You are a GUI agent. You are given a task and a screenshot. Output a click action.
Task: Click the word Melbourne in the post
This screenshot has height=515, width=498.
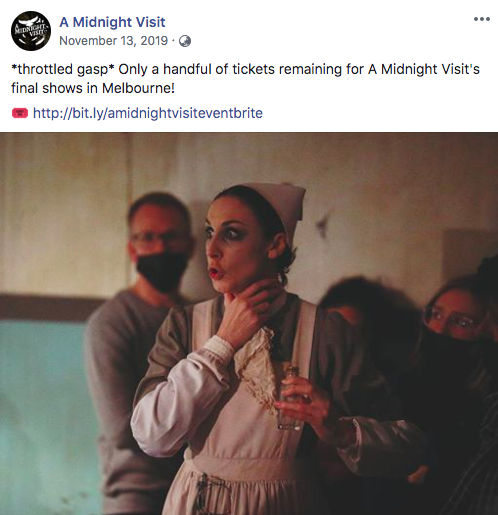tap(137, 88)
